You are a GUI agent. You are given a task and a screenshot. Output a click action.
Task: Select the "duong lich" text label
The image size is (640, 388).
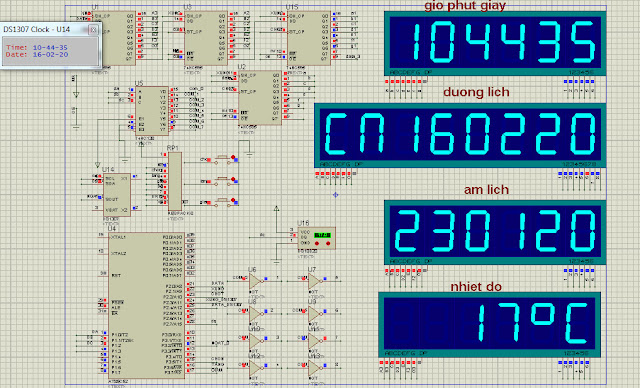point(476,92)
